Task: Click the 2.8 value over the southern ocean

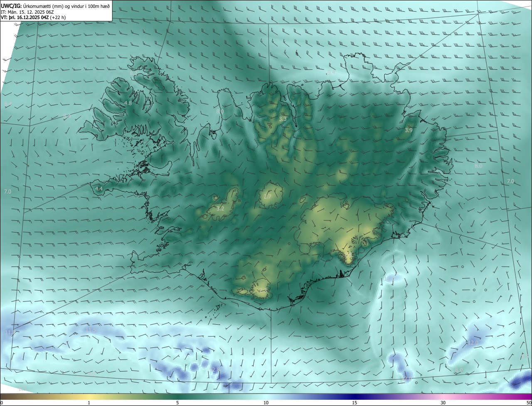Action: point(215,369)
